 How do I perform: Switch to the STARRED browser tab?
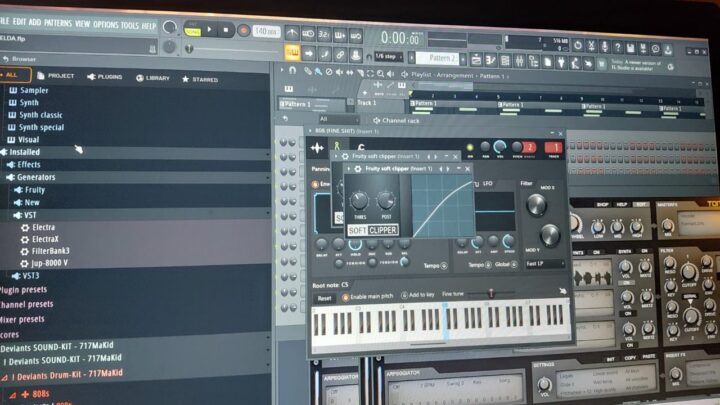point(198,77)
